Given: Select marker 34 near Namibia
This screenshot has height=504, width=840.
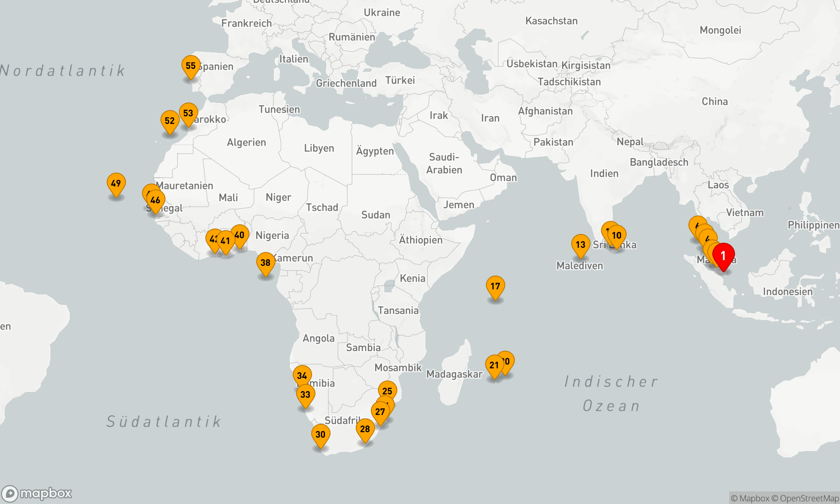Looking at the screenshot, I should point(302,376).
